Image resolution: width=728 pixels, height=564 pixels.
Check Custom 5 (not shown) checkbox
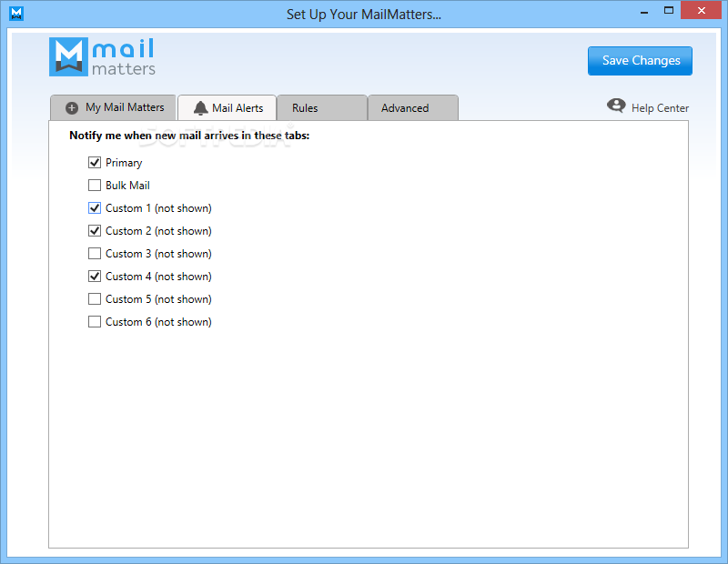point(95,299)
